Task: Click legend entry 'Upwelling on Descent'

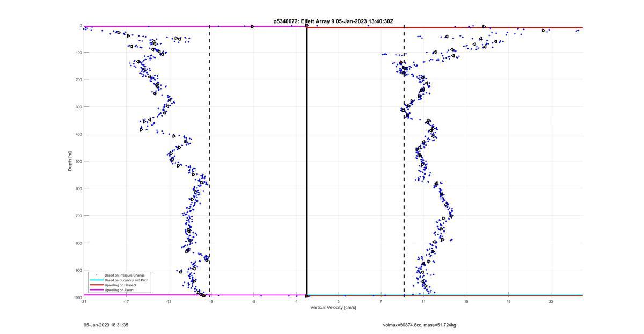Action: [x=121, y=285]
